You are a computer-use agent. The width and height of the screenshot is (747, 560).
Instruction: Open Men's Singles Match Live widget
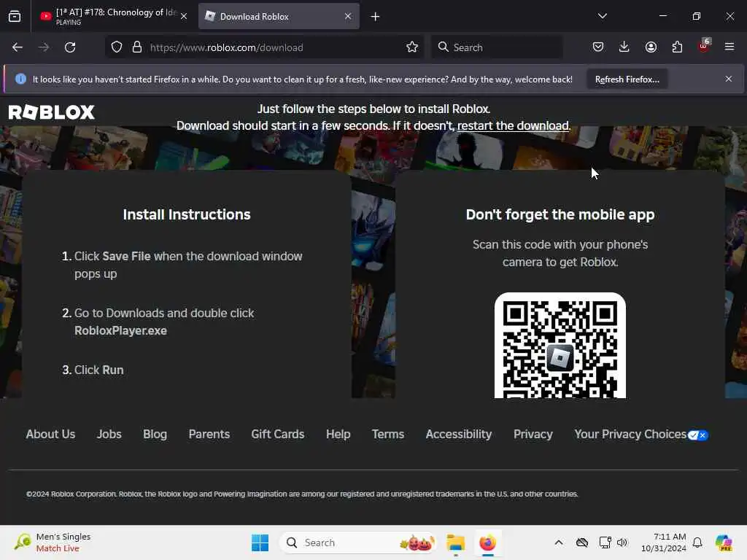(x=53, y=542)
